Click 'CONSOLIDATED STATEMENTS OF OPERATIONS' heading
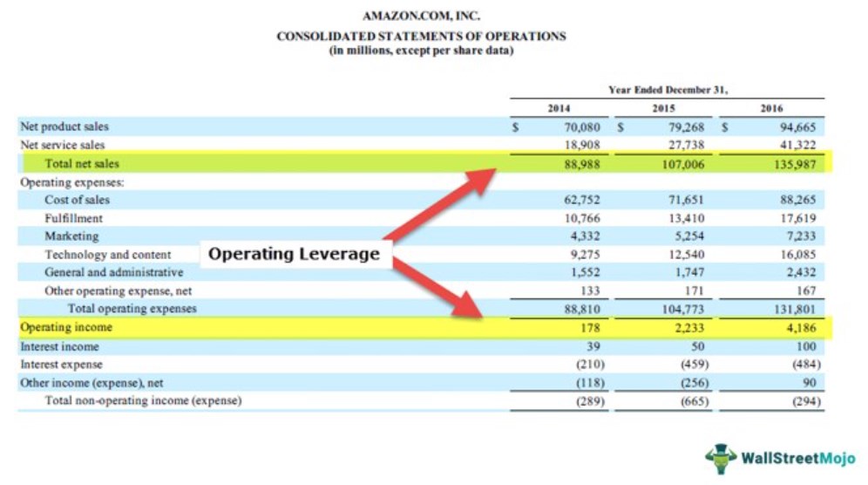This screenshot has width=868, height=485. tap(421, 37)
